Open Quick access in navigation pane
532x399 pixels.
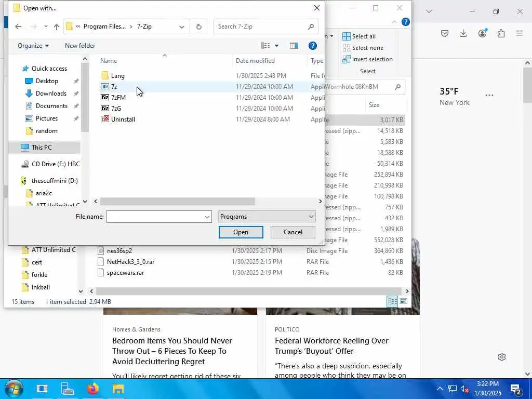45,69
